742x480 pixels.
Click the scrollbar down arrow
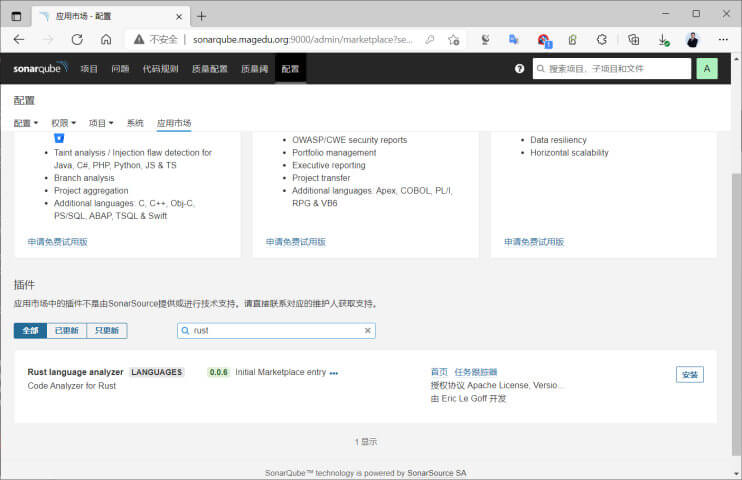[x=736, y=473]
